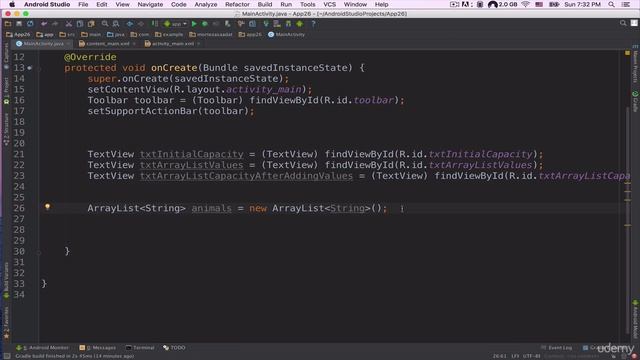Click the LF line separator selector

[x=515, y=356]
